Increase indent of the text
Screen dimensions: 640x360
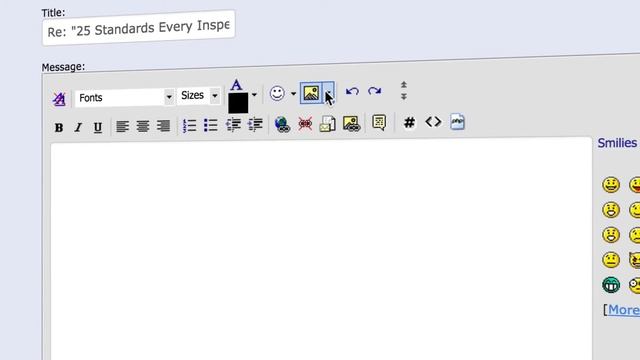pos(255,124)
